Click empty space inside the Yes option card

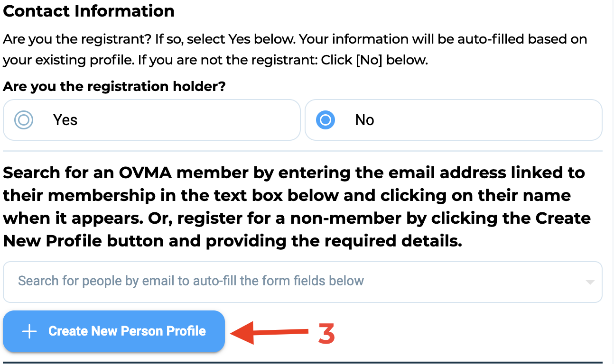pos(190,120)
